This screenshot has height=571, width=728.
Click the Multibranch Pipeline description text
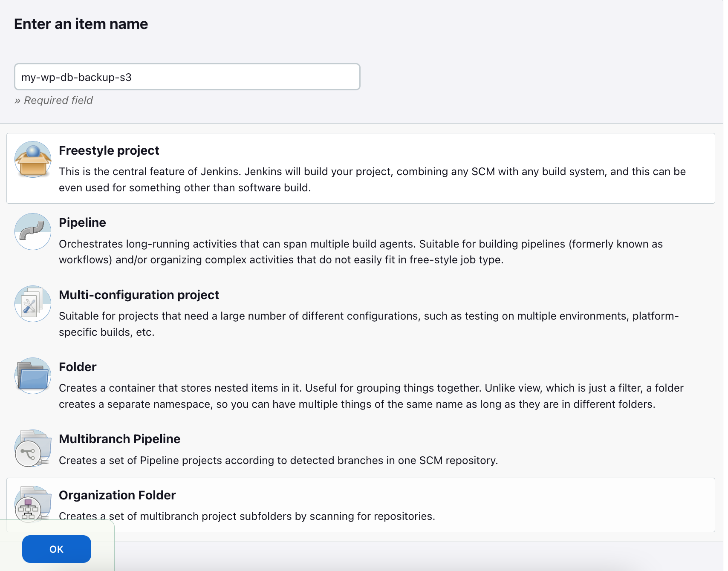click(278, 461)
